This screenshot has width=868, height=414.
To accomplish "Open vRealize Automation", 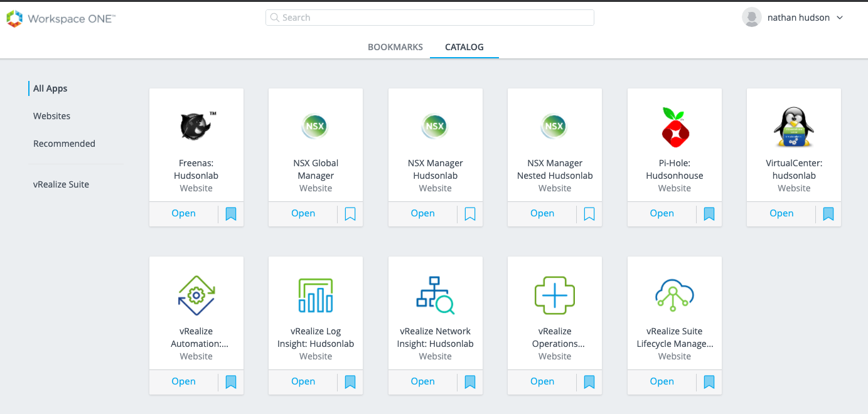I will pos(184,381).
